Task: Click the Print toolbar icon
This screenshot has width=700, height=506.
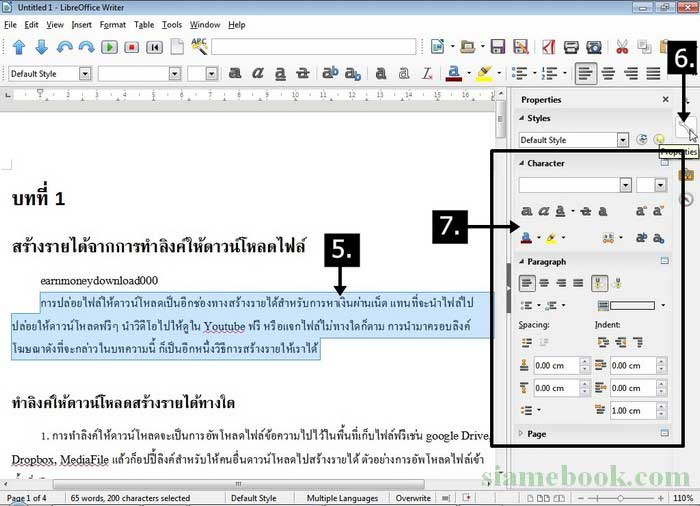Action: [571, 46]
